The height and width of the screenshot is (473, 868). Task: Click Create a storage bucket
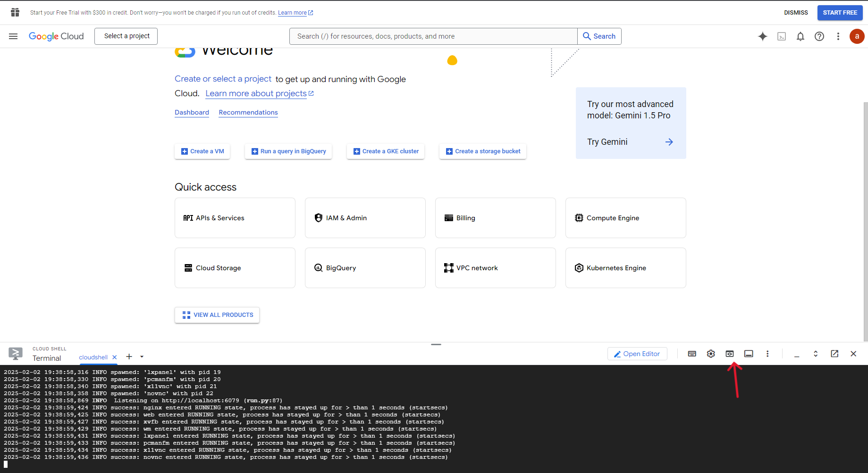pos(483,151)
